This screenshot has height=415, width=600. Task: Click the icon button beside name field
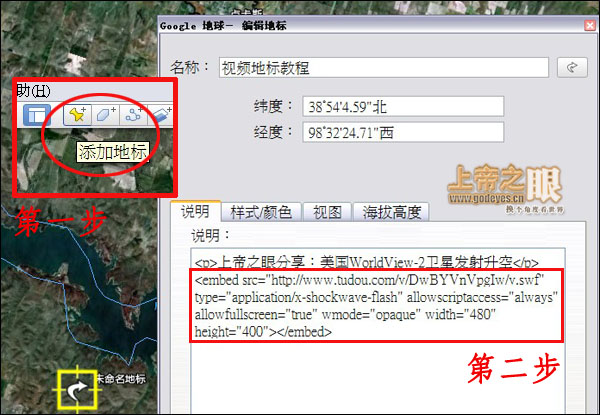click(x=572, y=68)
